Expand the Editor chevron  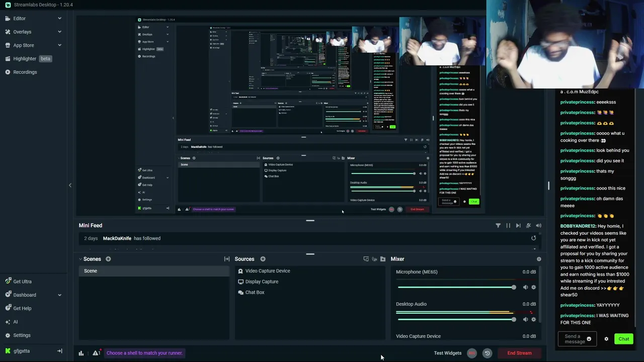point(59,19)
